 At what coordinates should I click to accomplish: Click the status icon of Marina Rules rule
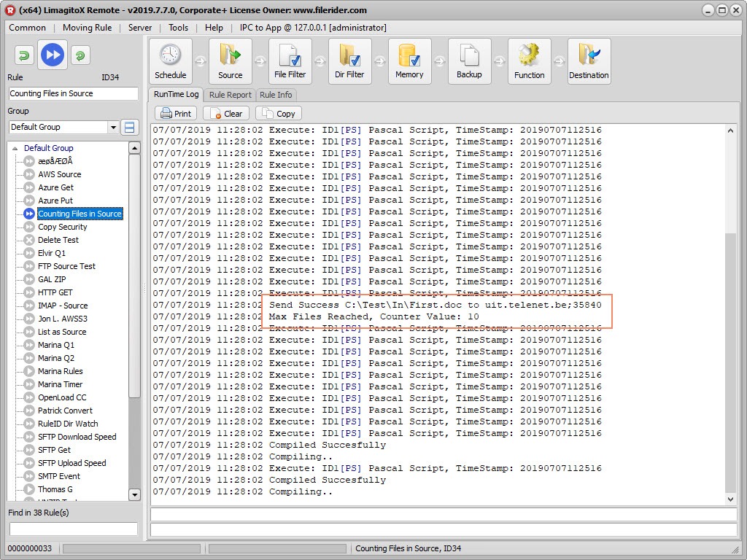tap(29, 371)
